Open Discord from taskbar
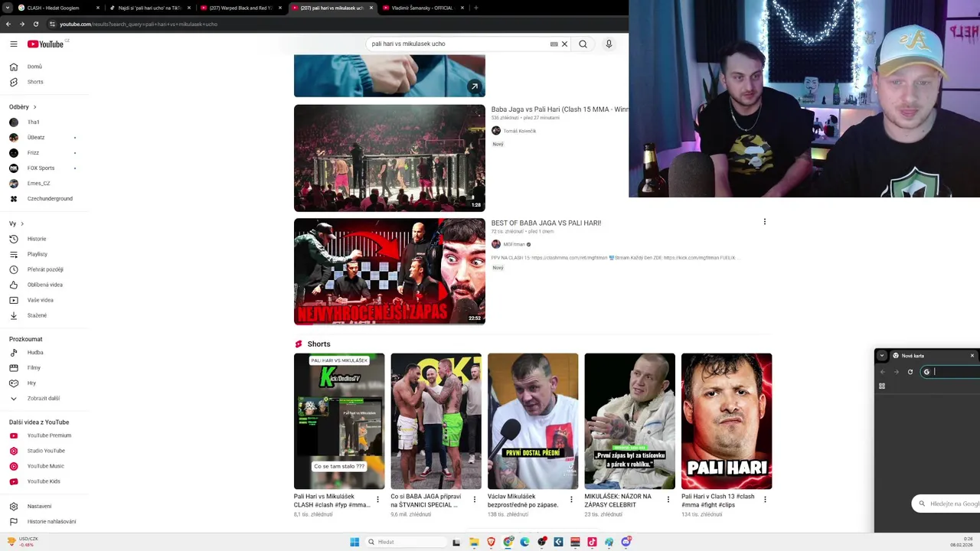This screenshot has width=980, height=551. click(x=626, y=542)
